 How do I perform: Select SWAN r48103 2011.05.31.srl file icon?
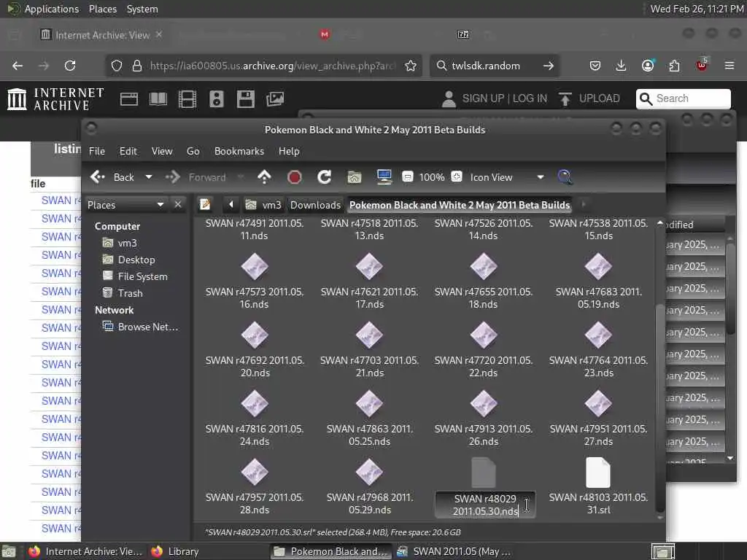pos(598,472)
